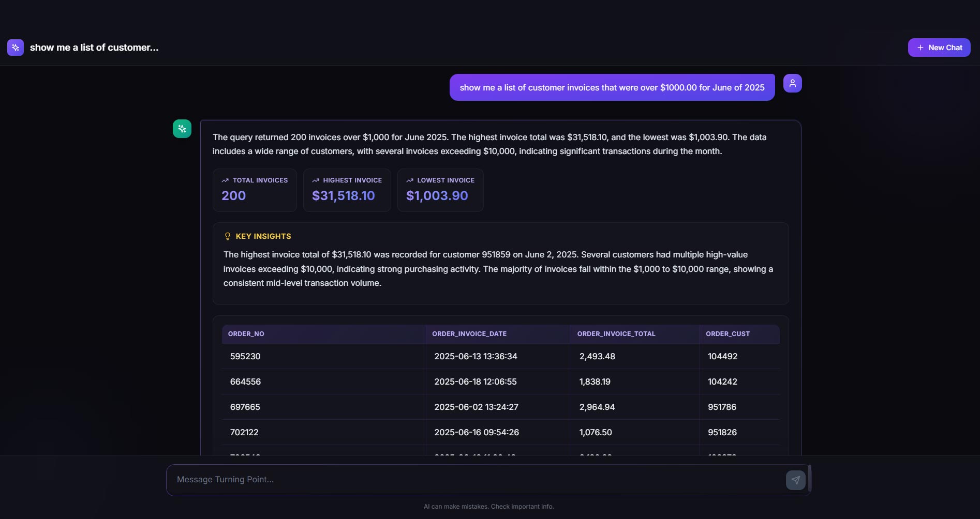980x519 pixels.
Task: Select order number 595230 row
Action: click(x=245, y=356)
